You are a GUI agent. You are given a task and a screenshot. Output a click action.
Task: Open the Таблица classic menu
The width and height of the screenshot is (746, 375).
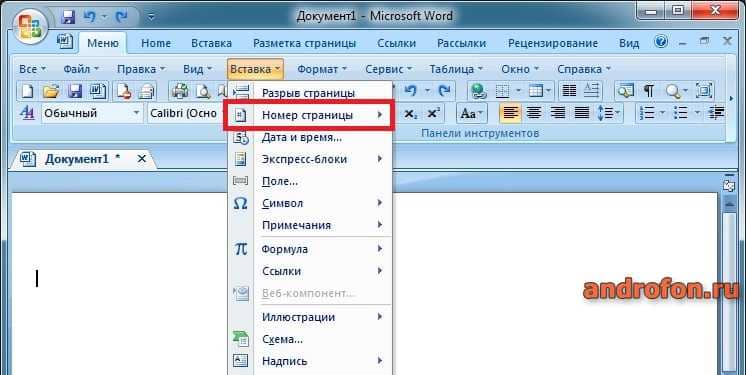click(x=456, y=69)
